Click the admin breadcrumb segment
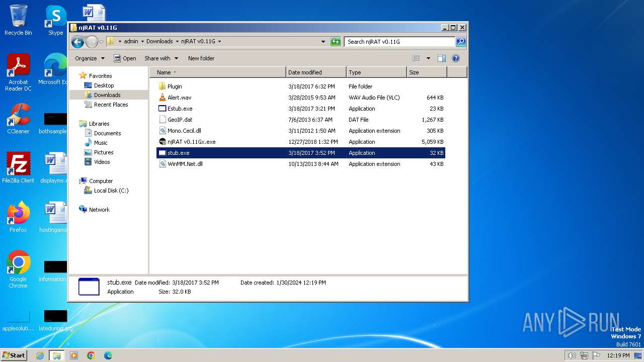Viewport: 644px width, 362px height. point(131,42)
